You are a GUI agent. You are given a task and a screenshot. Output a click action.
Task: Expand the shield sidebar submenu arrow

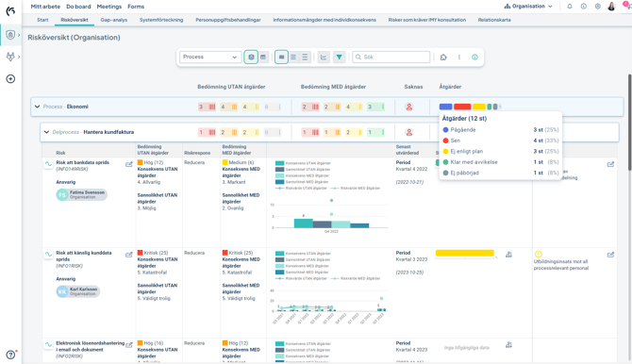19,35
